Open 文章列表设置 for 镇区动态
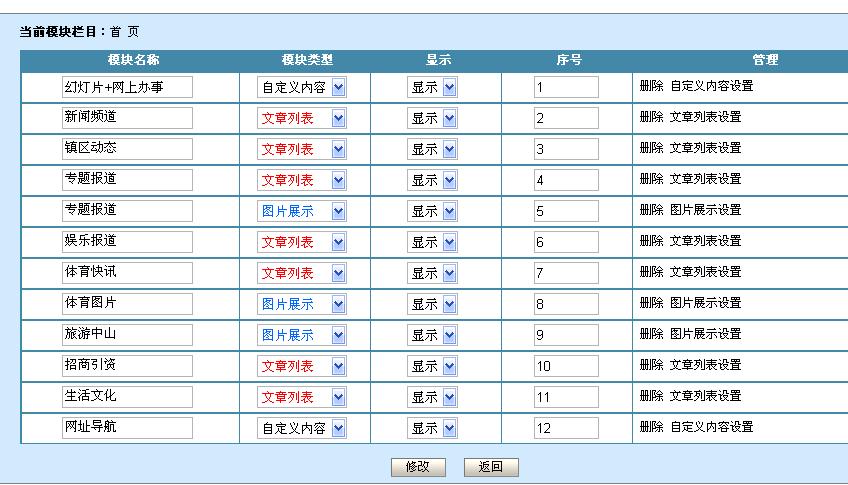848x485 pixels. 705,148
